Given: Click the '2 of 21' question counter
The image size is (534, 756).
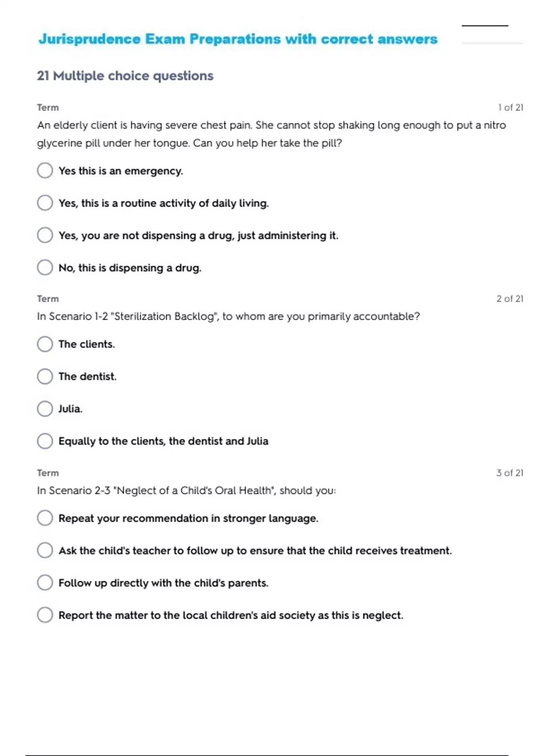Looking at the screenshot, I should tap(510, 299).
